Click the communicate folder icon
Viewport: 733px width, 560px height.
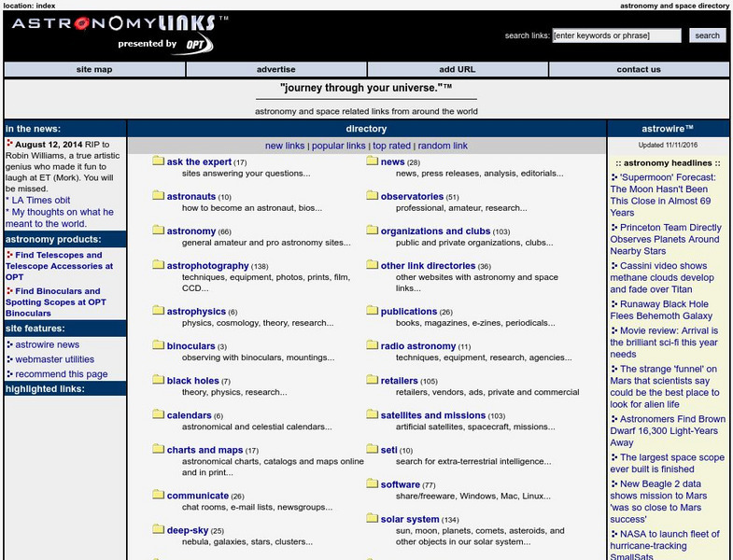(x=159, y=495)
